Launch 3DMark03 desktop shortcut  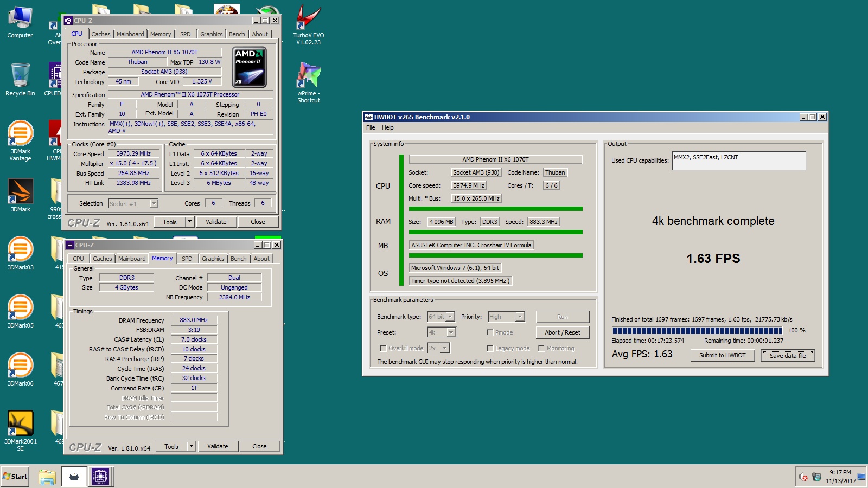[20, 253]
